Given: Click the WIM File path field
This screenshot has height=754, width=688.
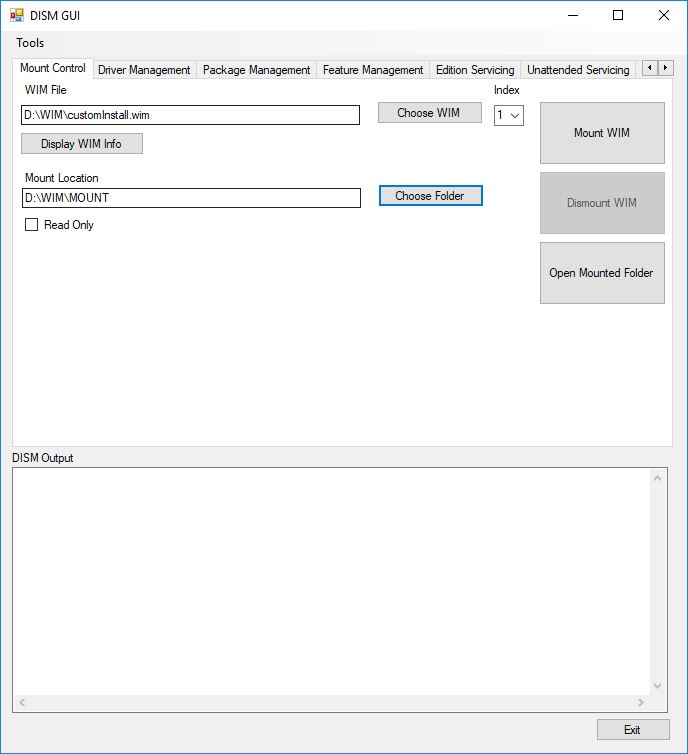Looking at the screenshot, I should 190,115.
